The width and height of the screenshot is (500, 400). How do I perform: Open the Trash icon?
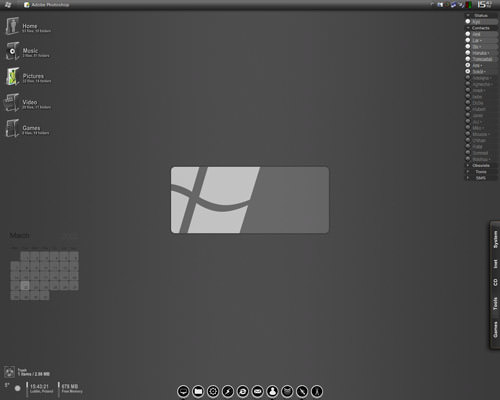click(x=10, y=372)
